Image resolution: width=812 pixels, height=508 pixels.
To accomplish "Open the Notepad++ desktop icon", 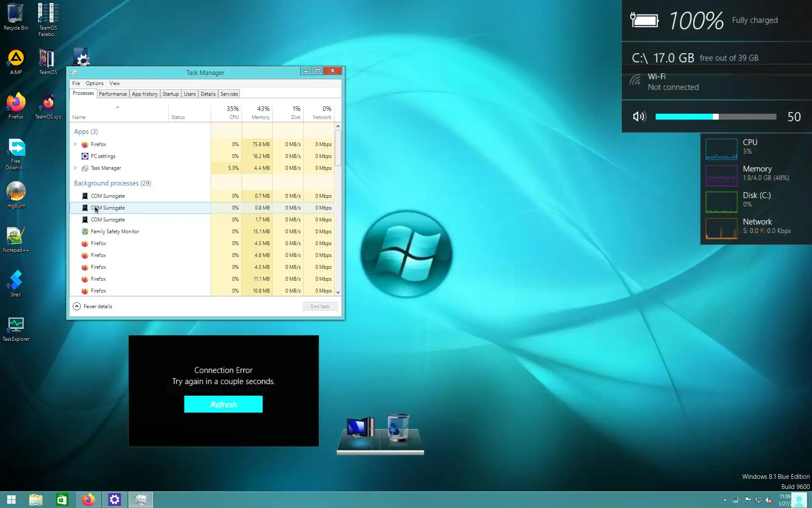I will pyautogui.click(x=16, y=239).
